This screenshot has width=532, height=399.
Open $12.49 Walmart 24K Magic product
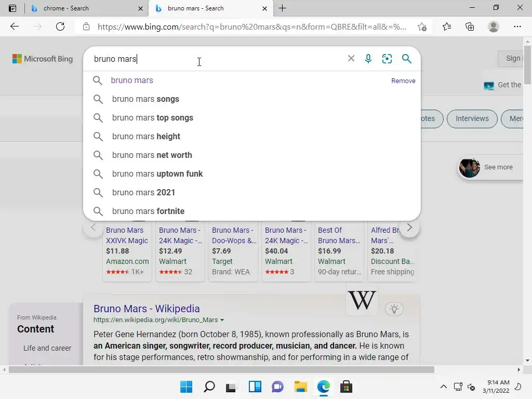point(180,251)
